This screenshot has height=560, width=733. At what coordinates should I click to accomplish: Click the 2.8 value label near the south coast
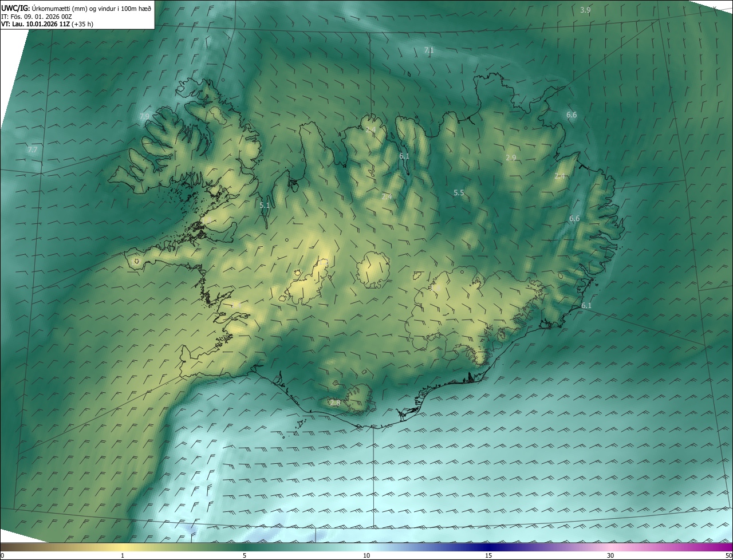click(335, 403)
